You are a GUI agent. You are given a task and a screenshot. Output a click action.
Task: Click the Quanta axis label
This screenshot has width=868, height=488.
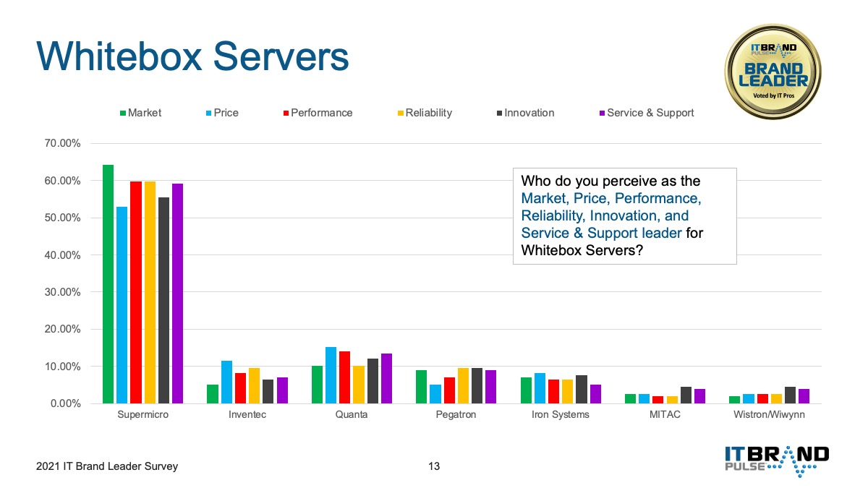pos(352,415)
